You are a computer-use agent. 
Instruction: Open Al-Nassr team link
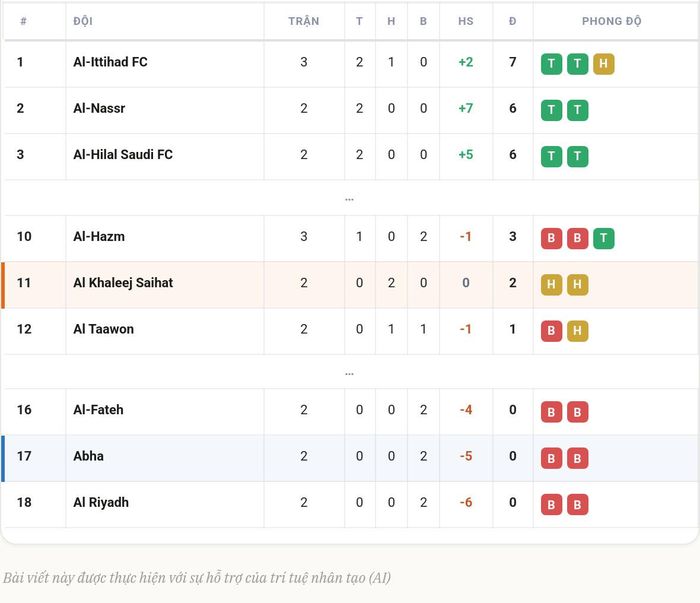coord(99,108)
